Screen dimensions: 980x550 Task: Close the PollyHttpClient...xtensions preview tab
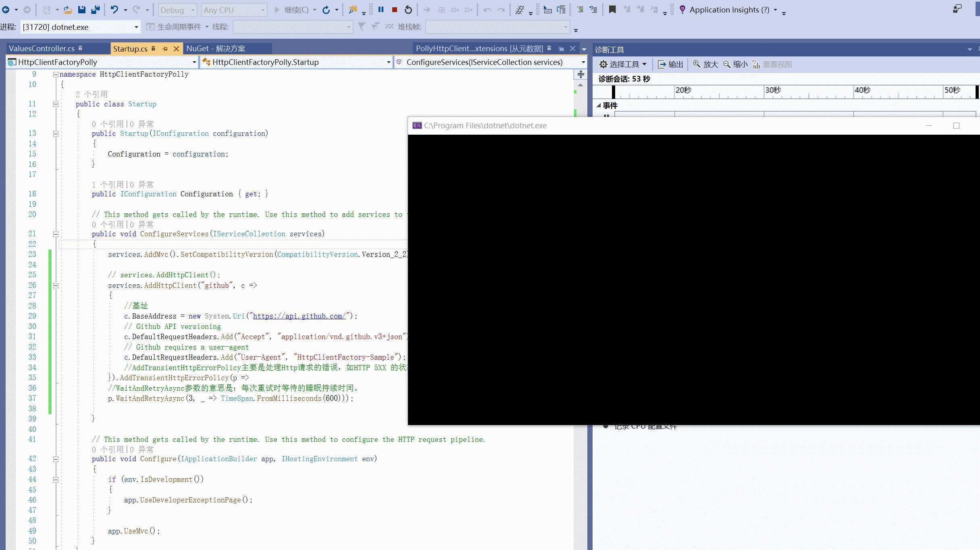[572, 48]
